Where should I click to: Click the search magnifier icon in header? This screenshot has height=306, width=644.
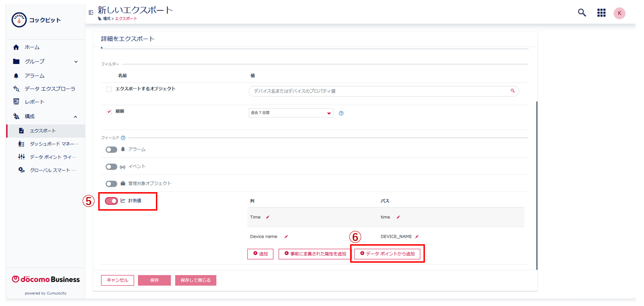point(582,13)
